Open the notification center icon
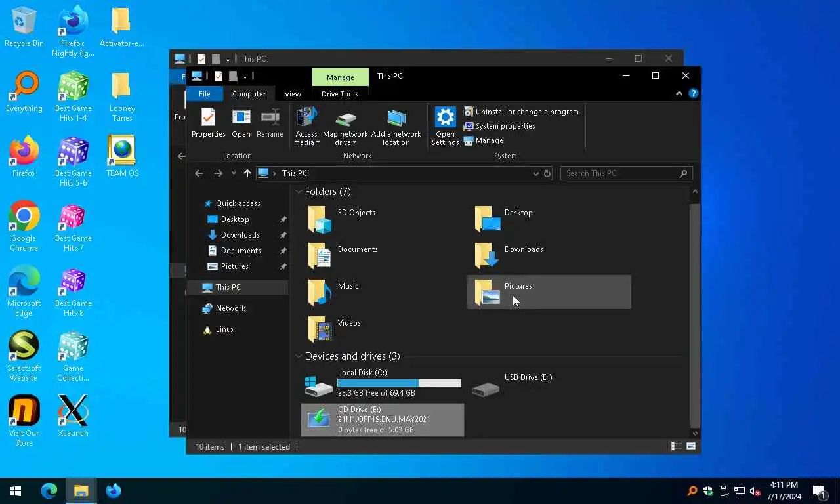 click(819, 491)
